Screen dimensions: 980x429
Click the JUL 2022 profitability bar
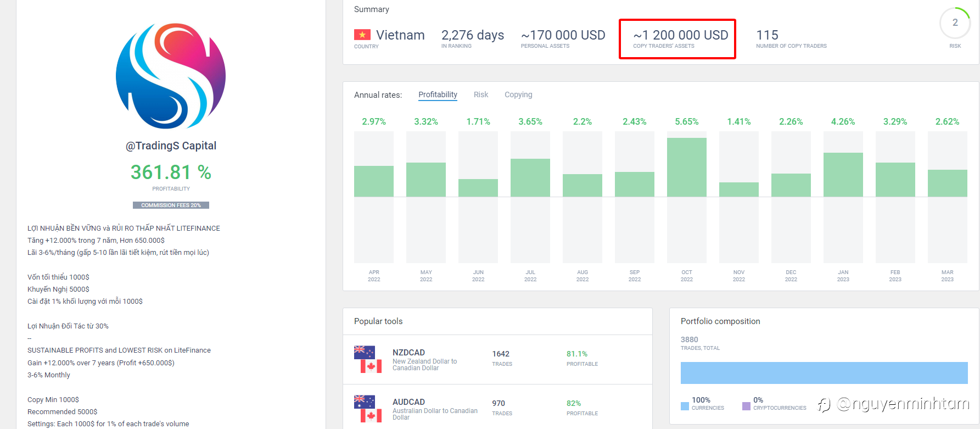click(530, 177)
